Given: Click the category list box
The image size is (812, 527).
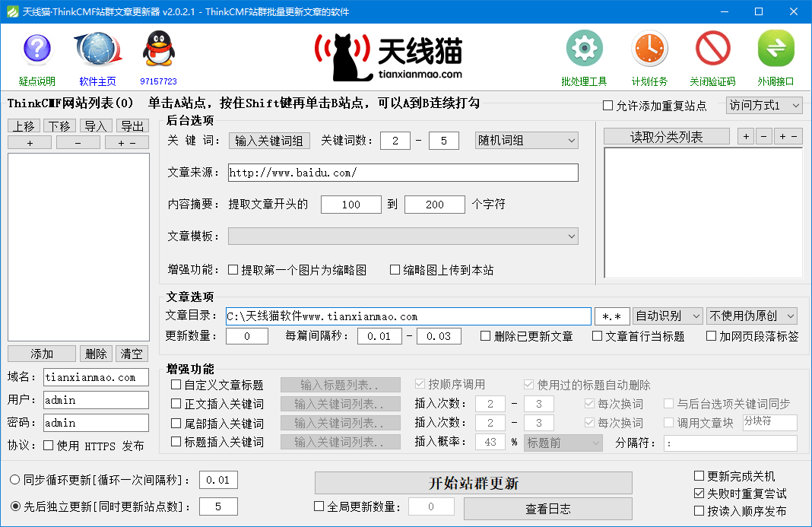Looking at the screenshot, I should coord(703,213).
